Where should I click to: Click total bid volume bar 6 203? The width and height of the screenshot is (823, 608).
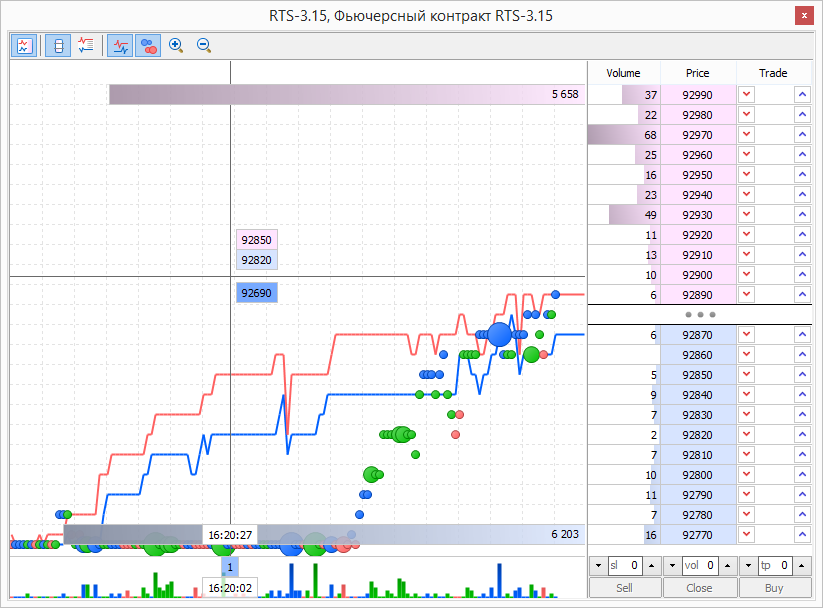[324, 534]
